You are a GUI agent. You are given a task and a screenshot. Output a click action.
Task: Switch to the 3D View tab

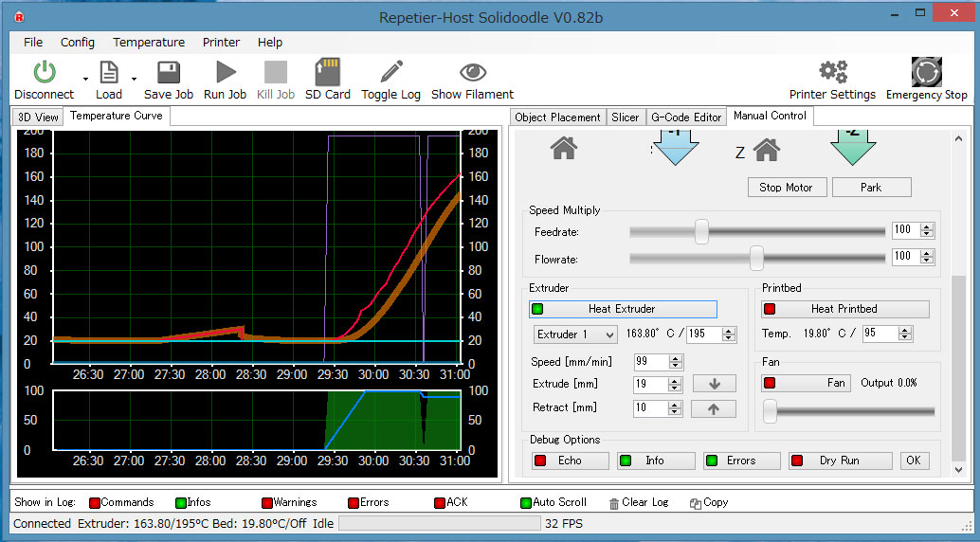[38, 117]
